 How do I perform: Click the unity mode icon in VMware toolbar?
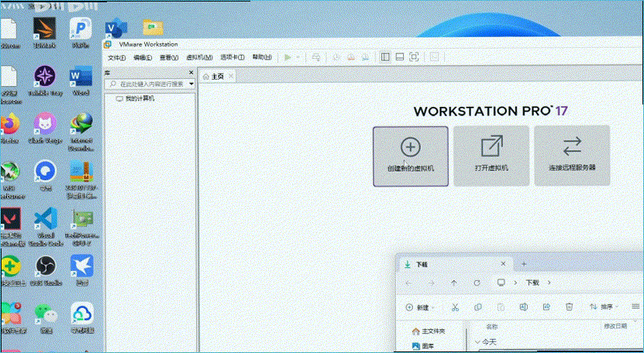(x=434, y=57)
